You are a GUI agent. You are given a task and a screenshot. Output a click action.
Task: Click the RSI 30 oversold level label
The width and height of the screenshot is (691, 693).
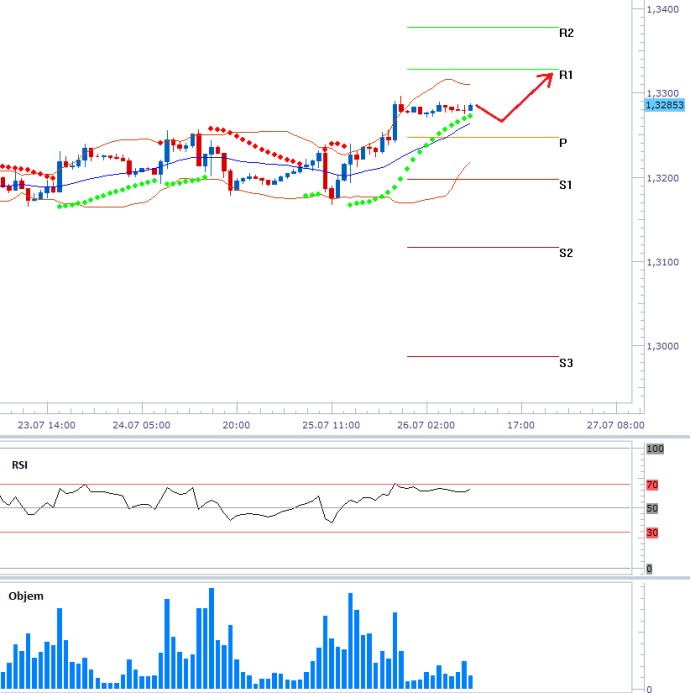point(652,533)
